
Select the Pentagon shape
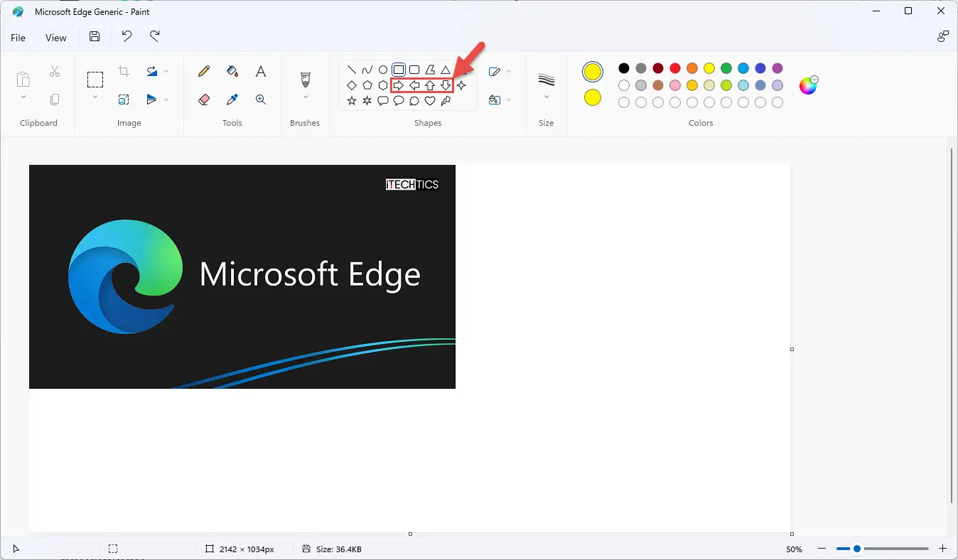[367, 85]
